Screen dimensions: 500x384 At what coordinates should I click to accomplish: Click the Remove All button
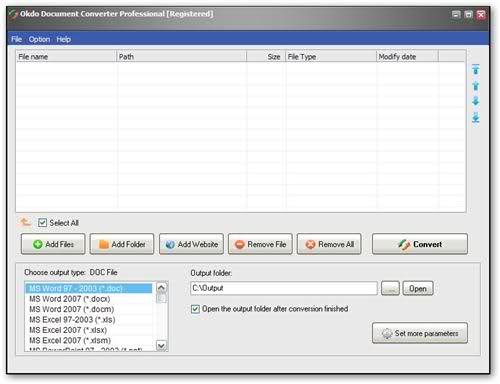tap(329, 244)
